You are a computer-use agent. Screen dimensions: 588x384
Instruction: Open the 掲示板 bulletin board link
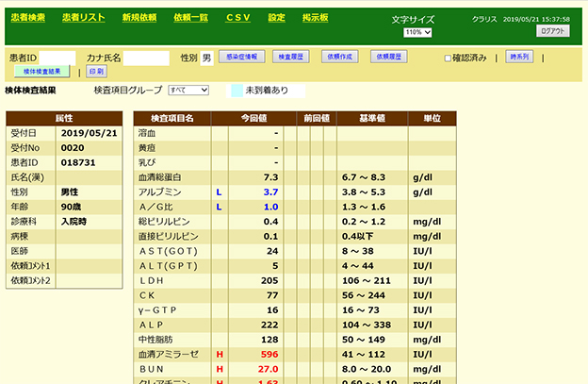314,18
